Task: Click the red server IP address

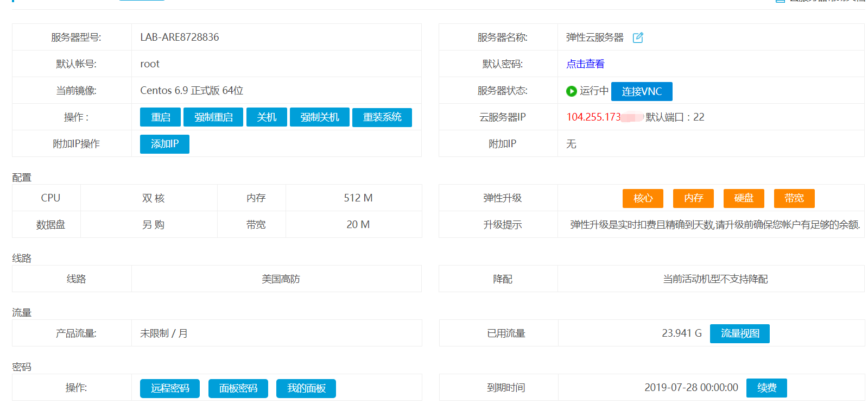Action: coord(593,117)
